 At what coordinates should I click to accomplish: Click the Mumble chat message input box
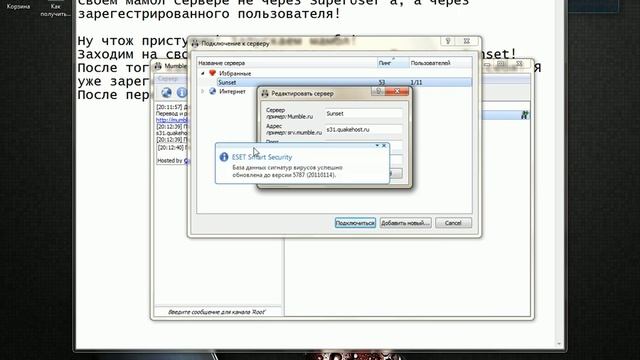[218, 312]
